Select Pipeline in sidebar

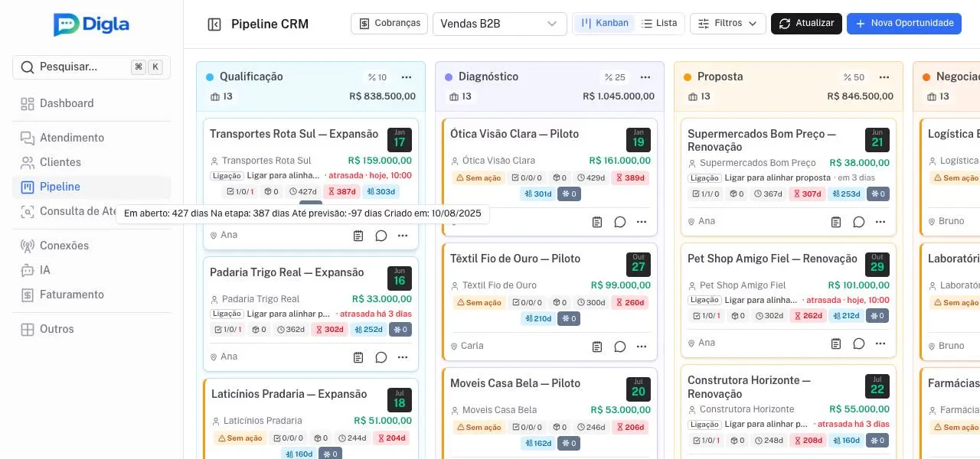coord(91,187)
